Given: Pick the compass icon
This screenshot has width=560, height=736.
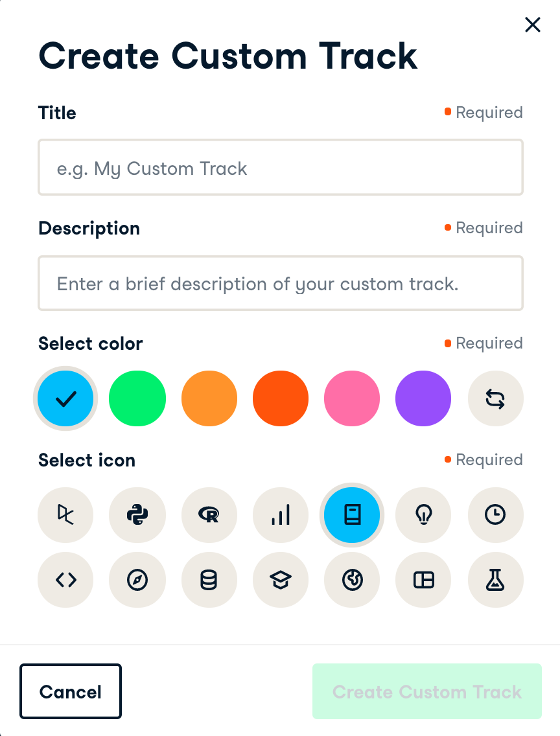Looking at the screenshot, I should click(x=137, y=580).
